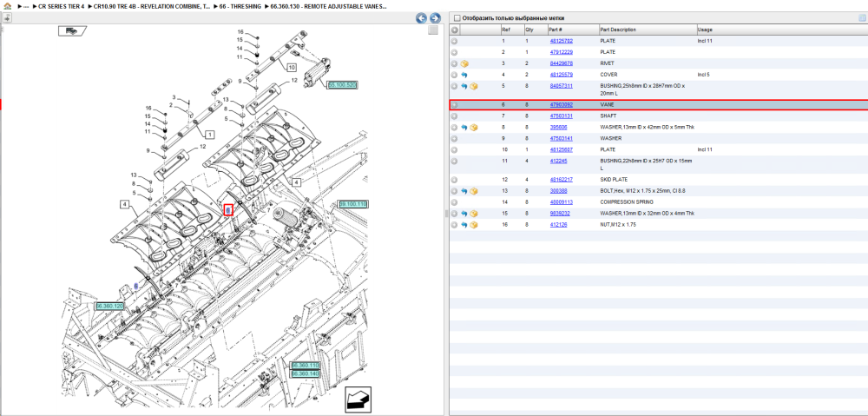Click plus icon for SHAFT row
The image size is (868, 416).
(x=454, y=116)
